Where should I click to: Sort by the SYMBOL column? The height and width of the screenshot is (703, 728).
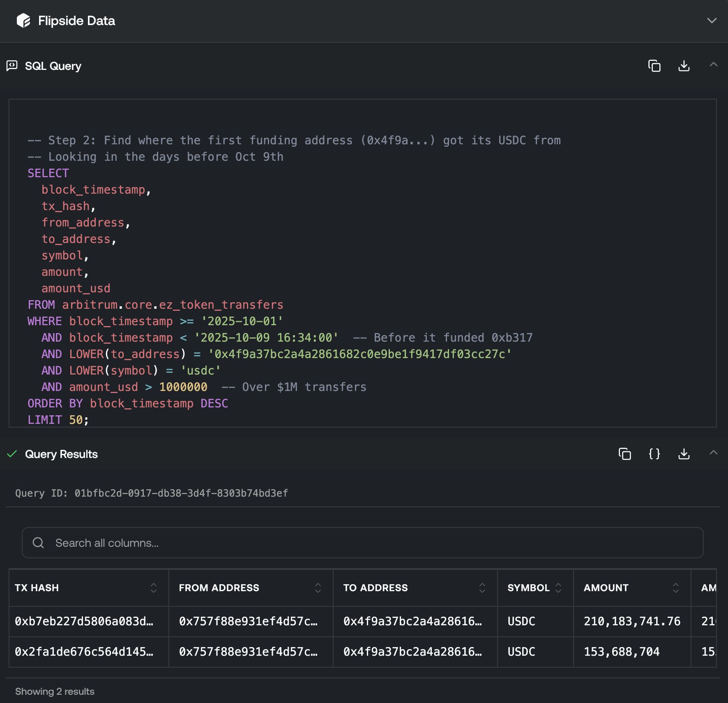tap(558, 588)
